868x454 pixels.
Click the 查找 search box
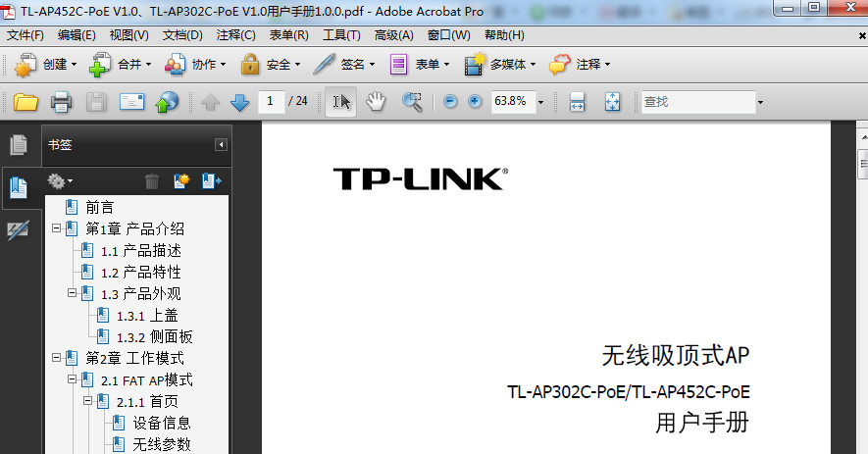click(698, 102)
